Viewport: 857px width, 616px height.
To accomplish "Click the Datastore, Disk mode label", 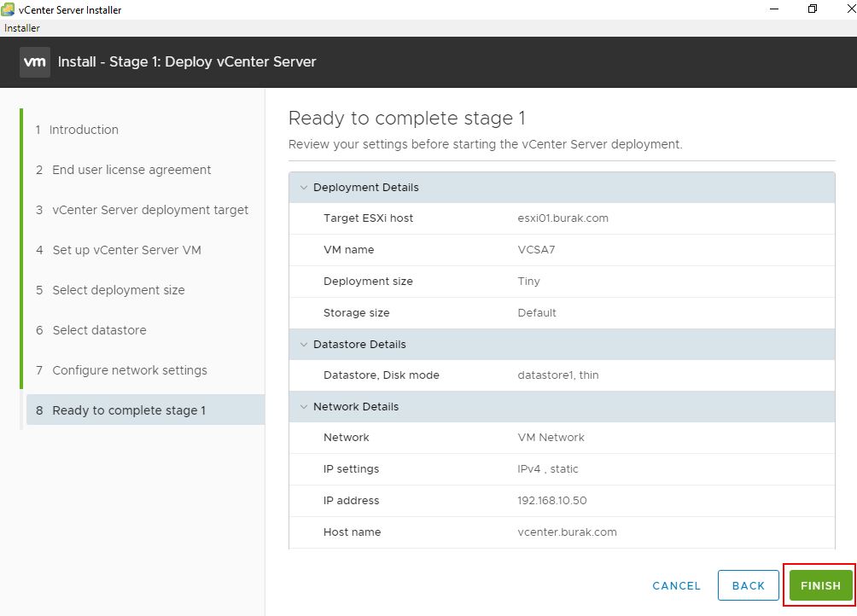I will pos(381,375).
